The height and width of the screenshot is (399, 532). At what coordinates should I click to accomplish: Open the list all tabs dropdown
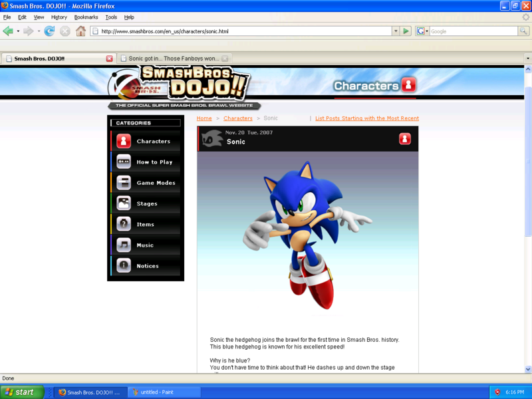tap(527, 59)
